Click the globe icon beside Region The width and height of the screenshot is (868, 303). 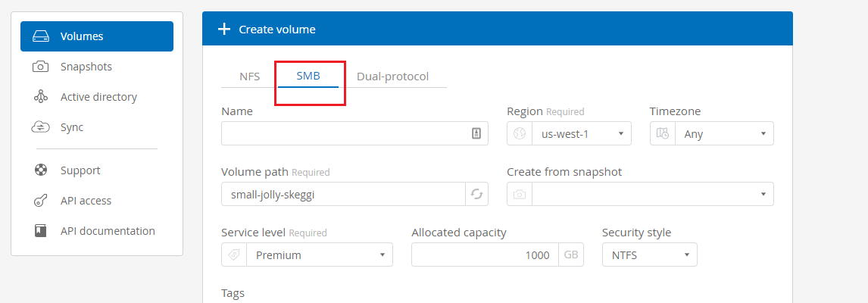tap(520, 133)
